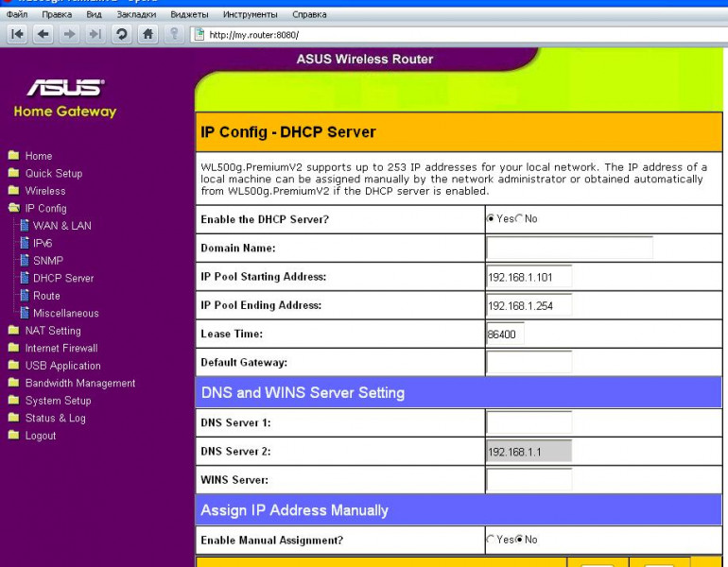Viewport: 728px width, 567px height.
Task: Click the fast-forward navigation button
Action: point(95,34)
